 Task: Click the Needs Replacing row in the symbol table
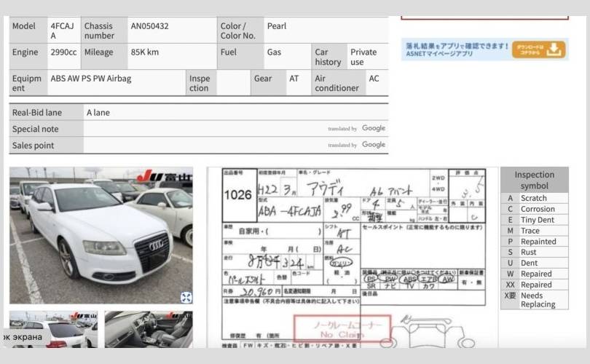click(x=534, y=300)
